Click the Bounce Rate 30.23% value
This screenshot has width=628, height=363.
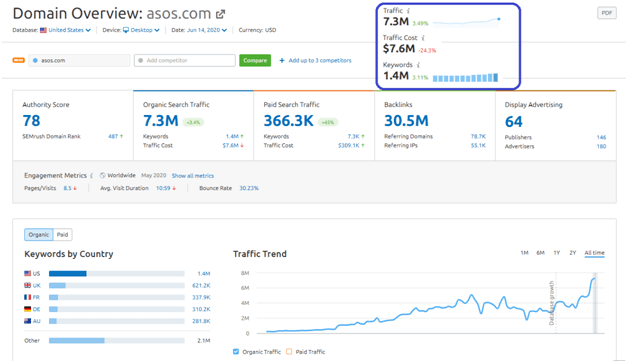[x=249, y=188]
